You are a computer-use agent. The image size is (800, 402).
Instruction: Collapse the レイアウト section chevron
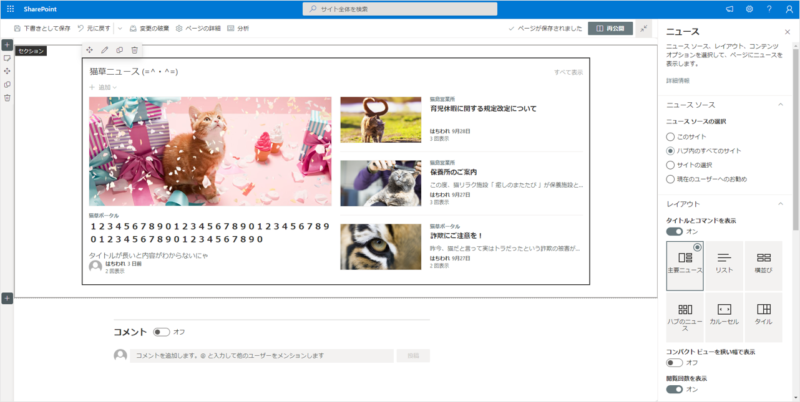[779, 203]
